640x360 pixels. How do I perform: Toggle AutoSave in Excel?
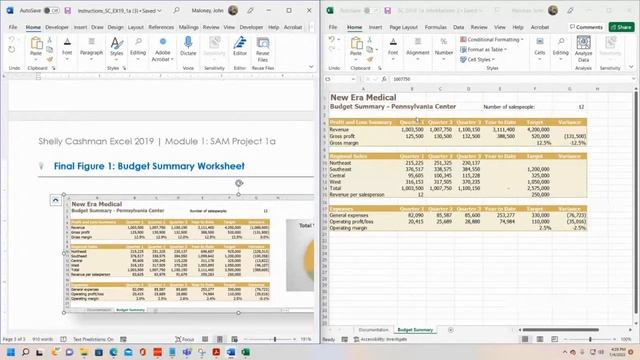[371, 11]
